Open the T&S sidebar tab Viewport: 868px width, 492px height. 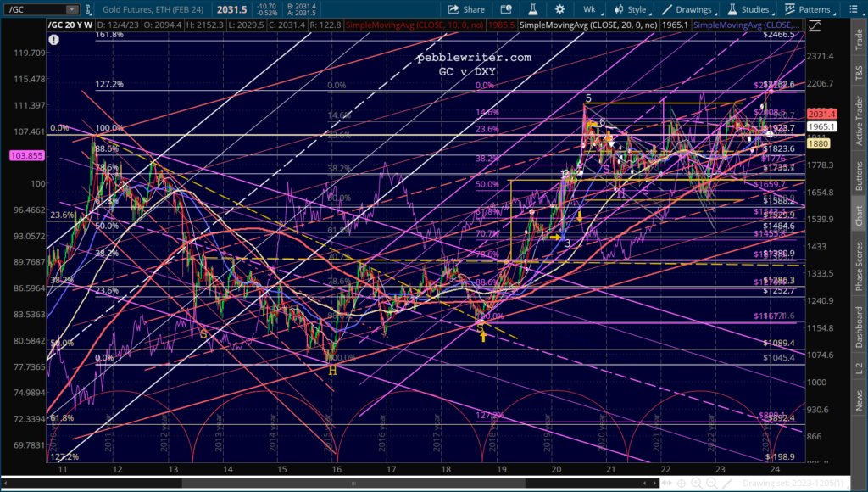[860, 74]
